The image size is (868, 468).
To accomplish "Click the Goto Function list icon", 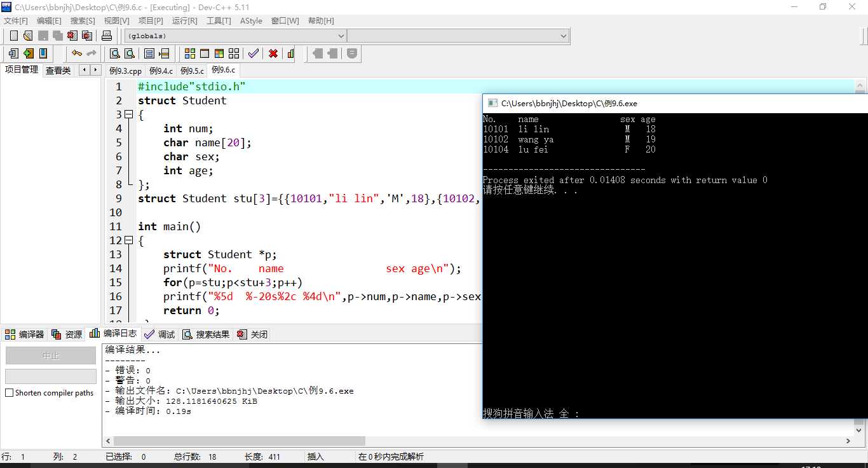I will [149, 53].
